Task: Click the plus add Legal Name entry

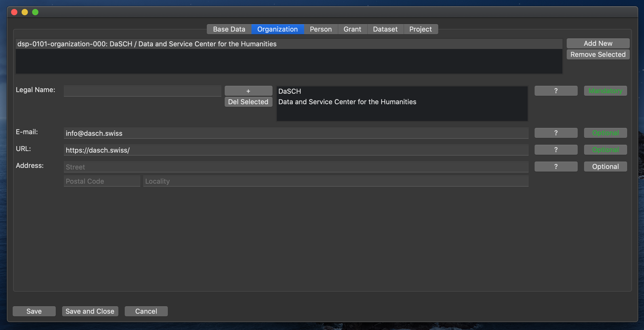Action: click(248, 91)
